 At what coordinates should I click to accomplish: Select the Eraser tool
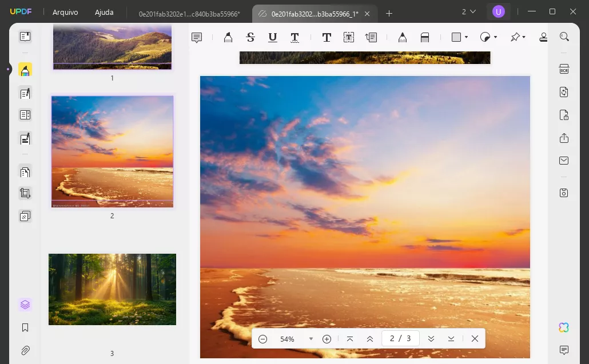(x=425, y=37)
